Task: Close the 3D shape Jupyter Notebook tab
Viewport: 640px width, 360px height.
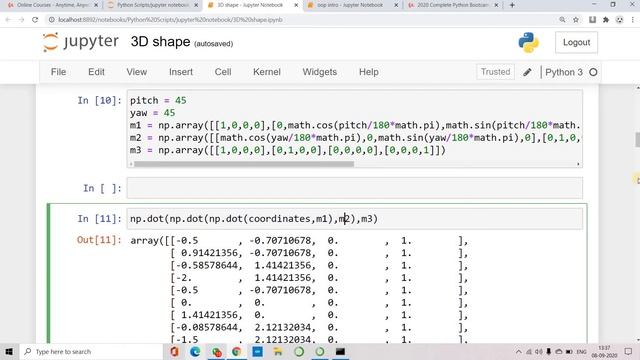Action: [296, 5]
